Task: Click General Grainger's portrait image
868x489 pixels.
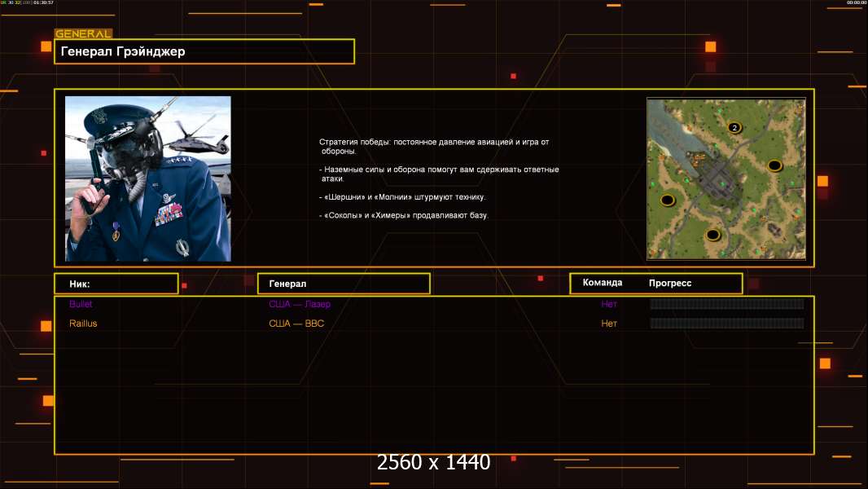Action: click(x=147, y=178)
